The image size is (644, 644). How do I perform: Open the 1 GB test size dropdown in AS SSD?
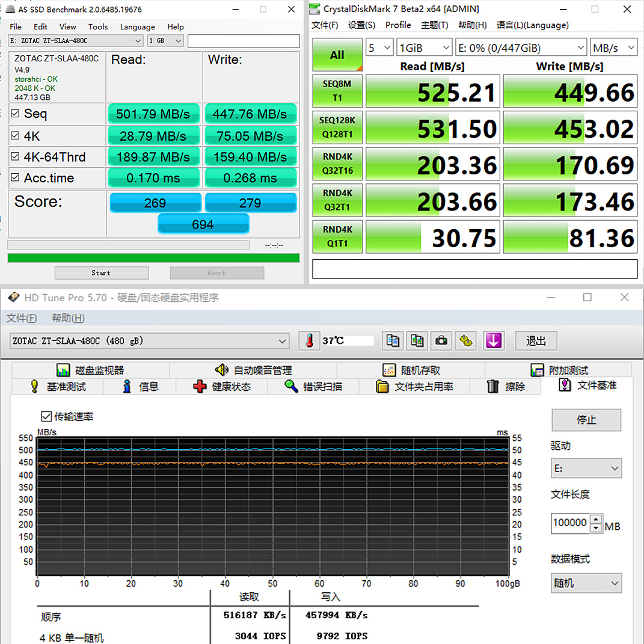click(165, 41)
